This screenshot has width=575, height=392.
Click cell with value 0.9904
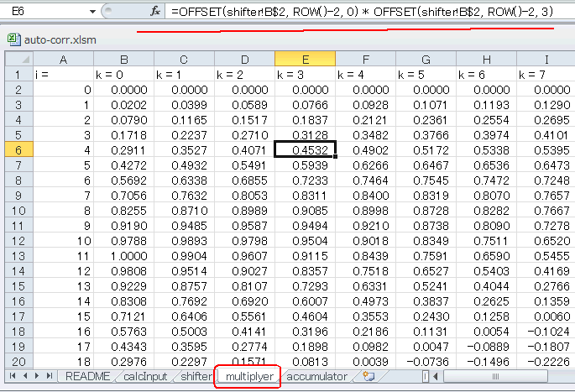pyautogui.click(x=184, y=256)
